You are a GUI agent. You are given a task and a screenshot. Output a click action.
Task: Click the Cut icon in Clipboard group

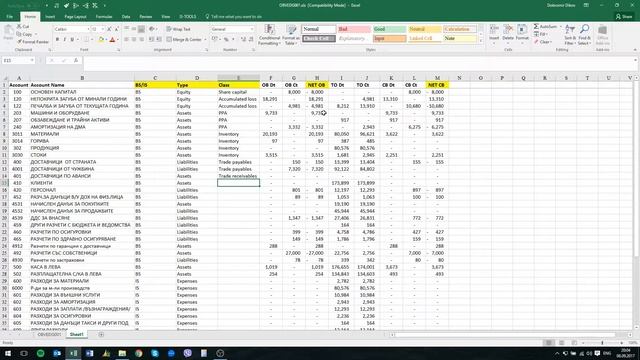pos(19,27)
